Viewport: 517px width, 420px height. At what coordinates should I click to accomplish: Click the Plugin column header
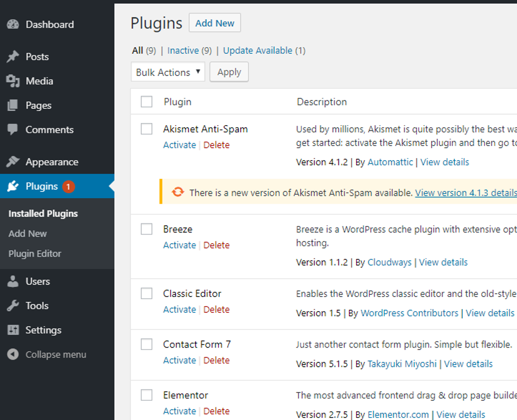coord(177,102)
